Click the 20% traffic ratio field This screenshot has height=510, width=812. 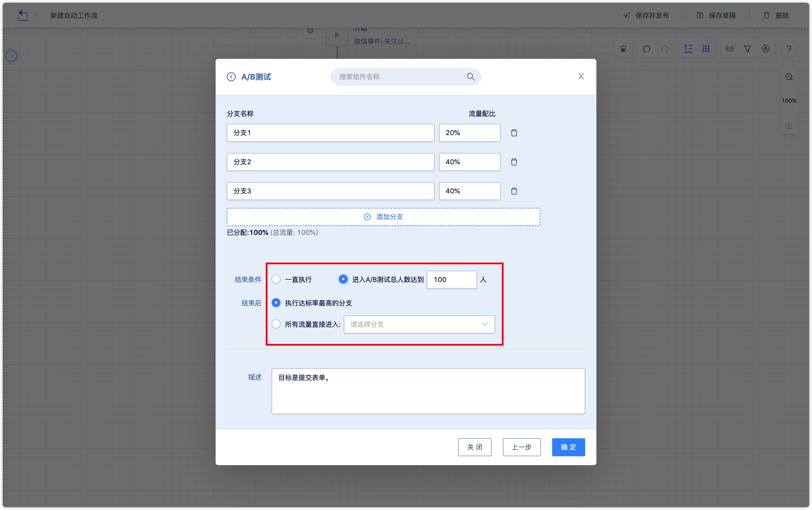470,133
